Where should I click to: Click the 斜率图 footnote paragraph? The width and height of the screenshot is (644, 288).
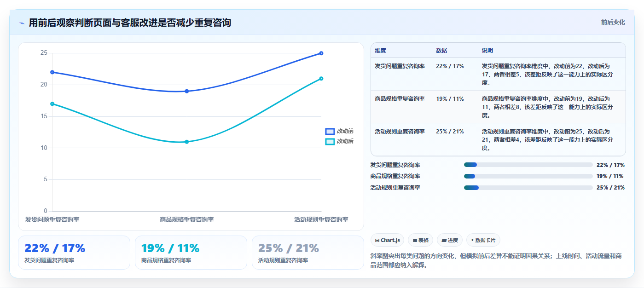(497, 260)
